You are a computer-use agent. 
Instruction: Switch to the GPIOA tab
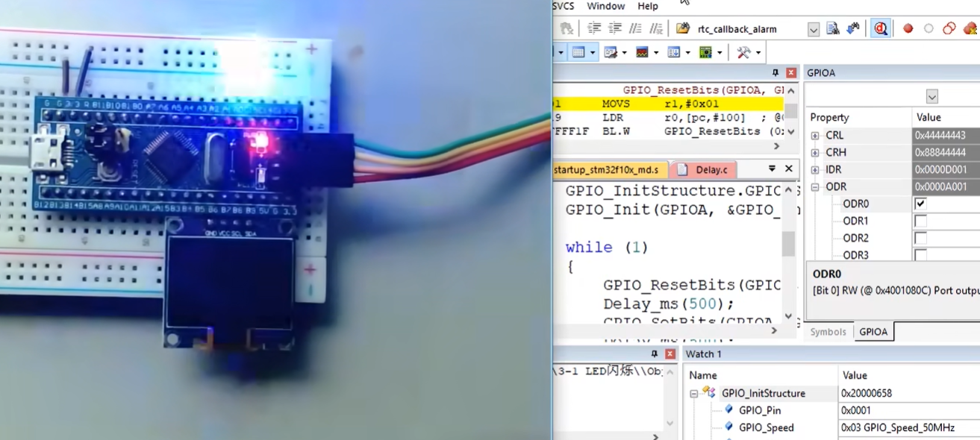point(873,332)
